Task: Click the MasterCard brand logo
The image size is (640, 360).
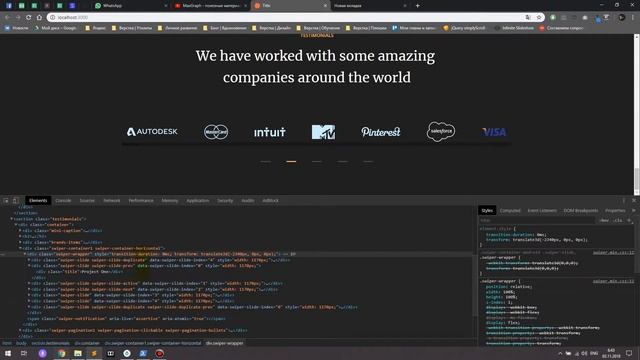Action: (x=216, y=132)
